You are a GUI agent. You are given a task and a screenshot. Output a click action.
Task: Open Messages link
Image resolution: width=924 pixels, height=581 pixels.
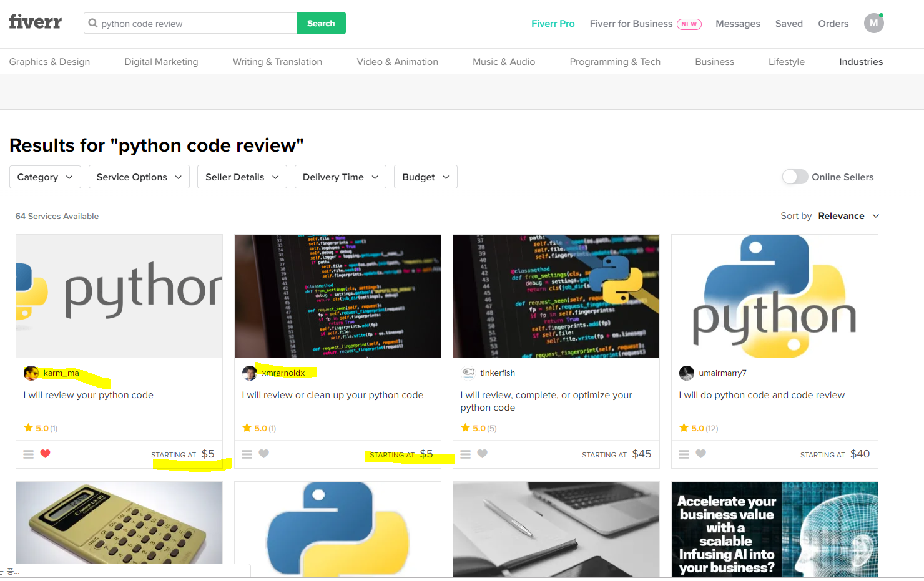tap(737, 24)
